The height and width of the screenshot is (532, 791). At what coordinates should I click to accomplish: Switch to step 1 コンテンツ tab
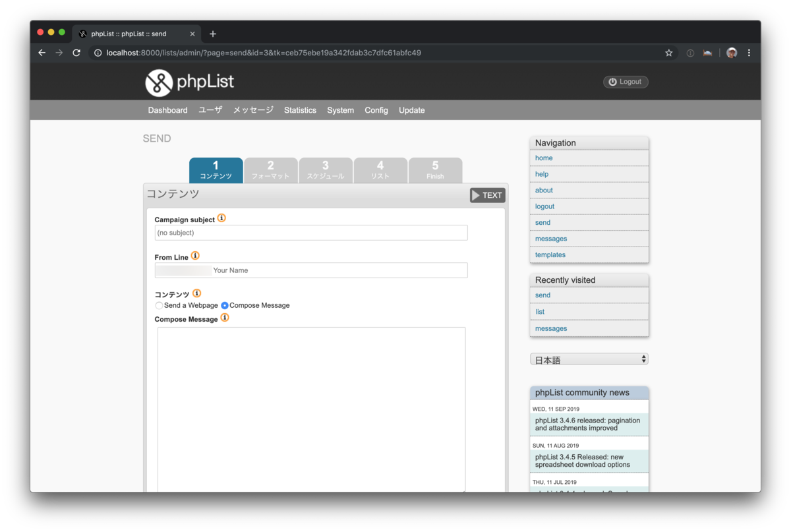[216, 170]
